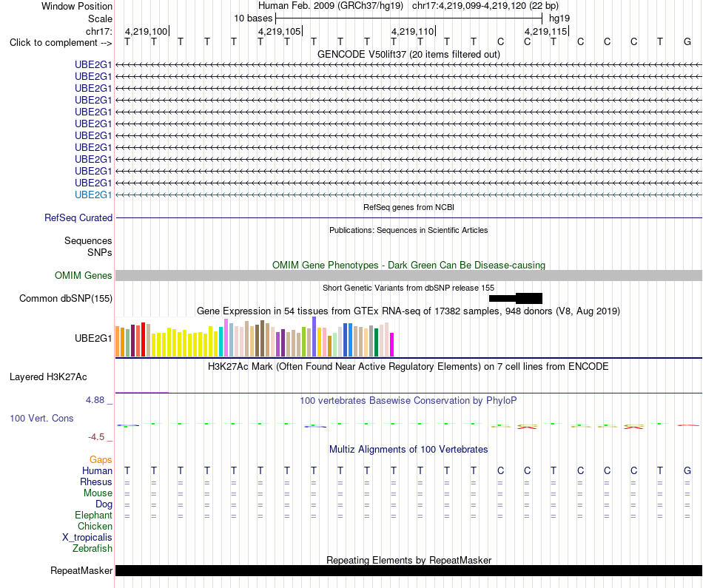Click the 'Common dbSNP(155)' track label
Viewport: 703px width, 588px height.
65,299
